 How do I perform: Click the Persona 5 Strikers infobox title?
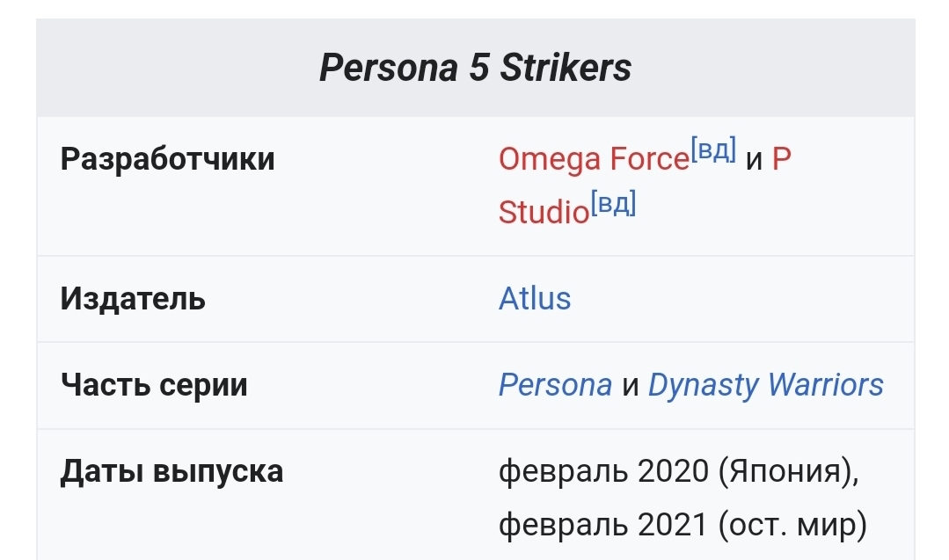point(475,69)
